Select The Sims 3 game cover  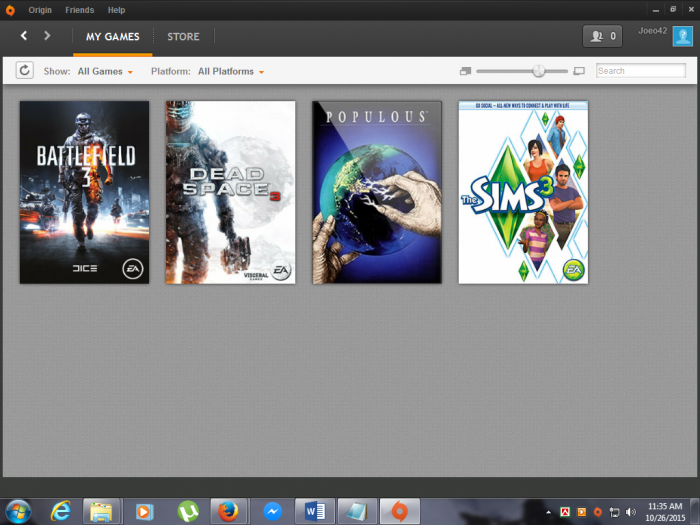(523, 192)
